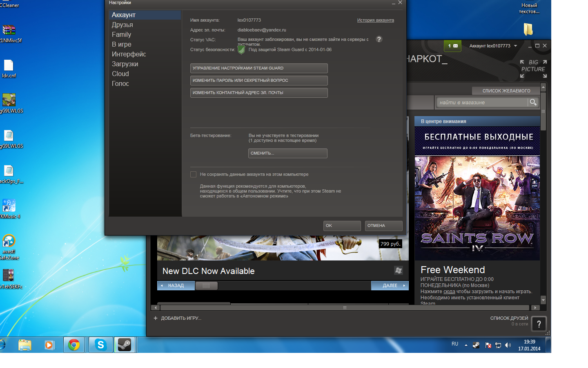Click the Добавить игру label
Image resolution: width=588 pixels, height=368 pixels.
tap(181, 318)
